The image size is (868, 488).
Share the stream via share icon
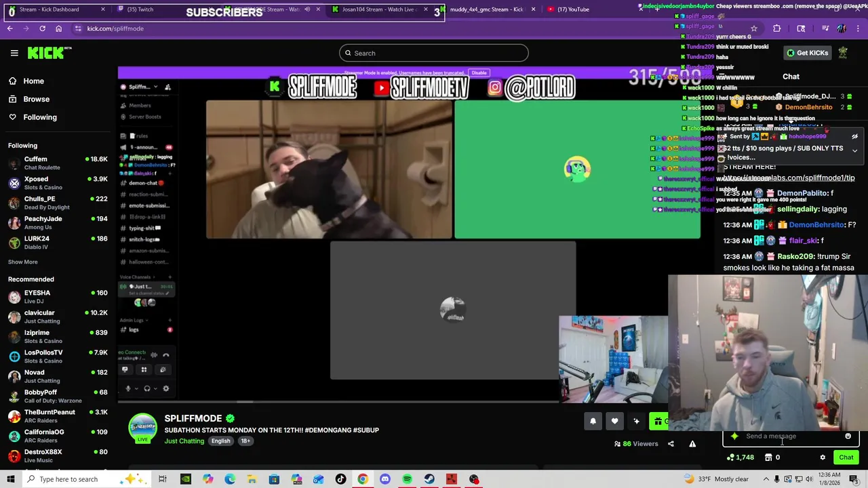671,444
